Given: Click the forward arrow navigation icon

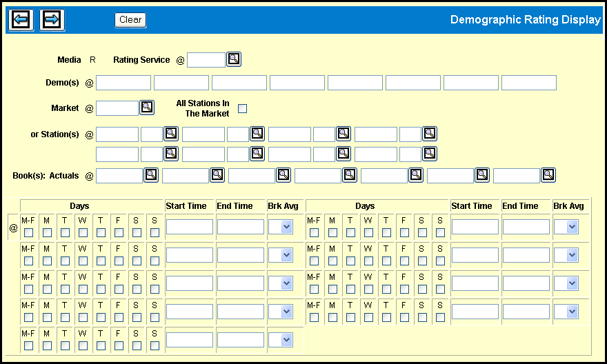Looking at the screenshot, I should coord(52,20).
